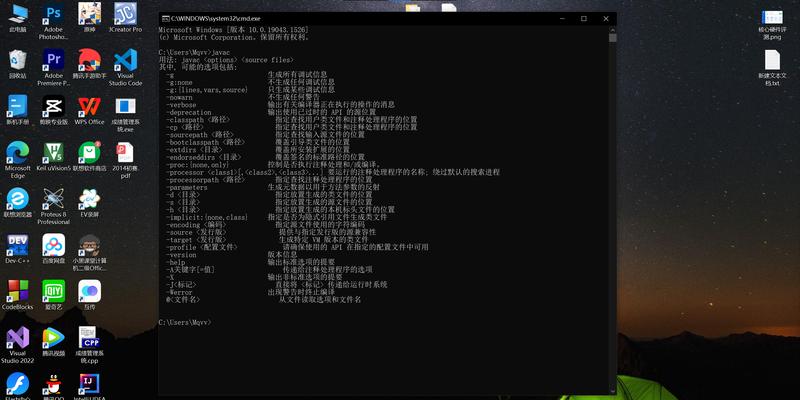This screenshot has width=800, height=400.
Task: Select the 成绩管理系统.cpp source file icon
Action: click(89, 344)
